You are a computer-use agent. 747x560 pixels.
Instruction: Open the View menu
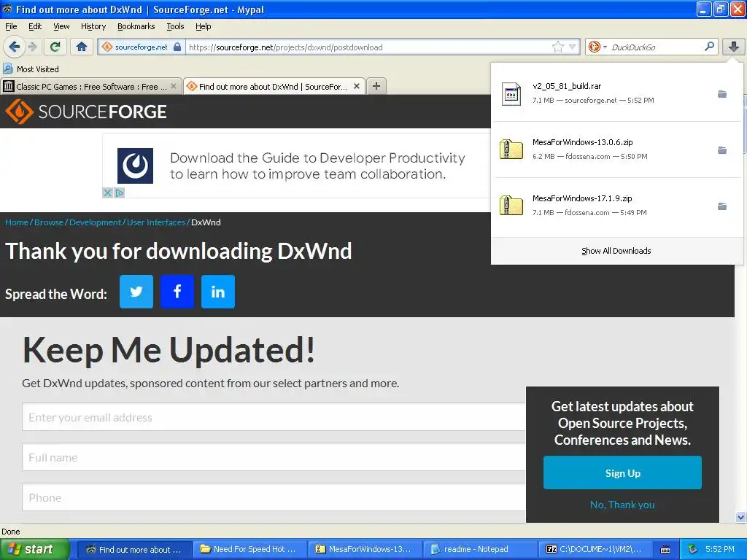coord(61,26)
